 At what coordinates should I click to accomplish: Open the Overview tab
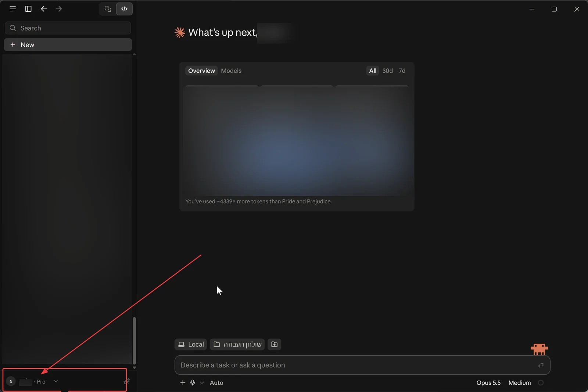pos(201,71)
